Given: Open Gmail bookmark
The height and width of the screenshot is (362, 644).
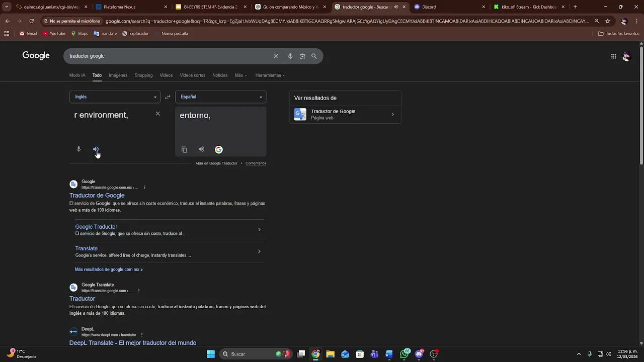Looking at the screenshot, I should [x=29, y=34].
